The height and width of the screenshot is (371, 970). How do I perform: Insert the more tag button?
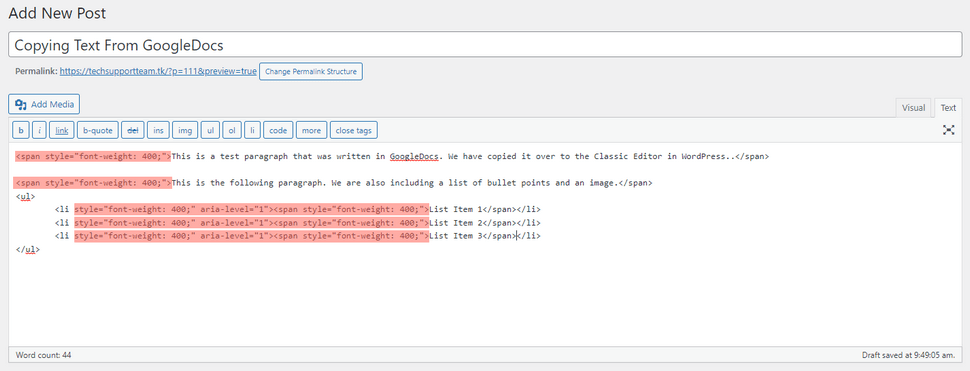[x=311, y=130]
